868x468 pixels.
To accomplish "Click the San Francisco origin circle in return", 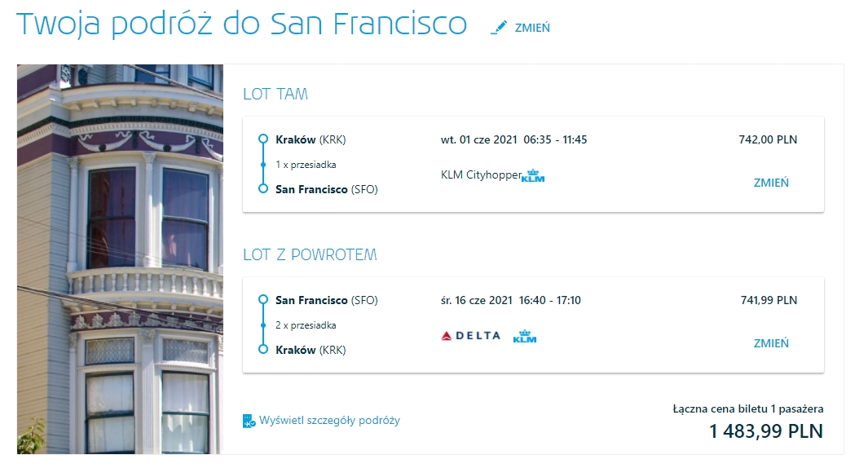I will coord(263,299).
